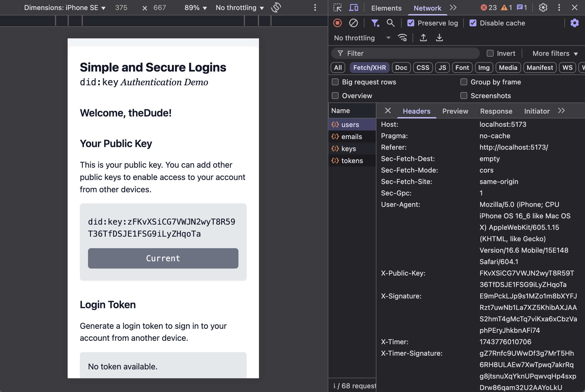Stop recording network log

(337, 23)
